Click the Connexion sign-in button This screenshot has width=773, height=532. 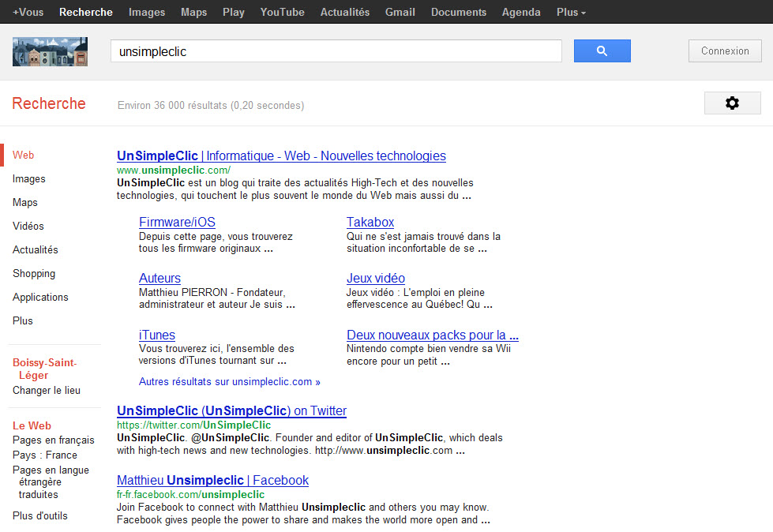click(725, 51)
